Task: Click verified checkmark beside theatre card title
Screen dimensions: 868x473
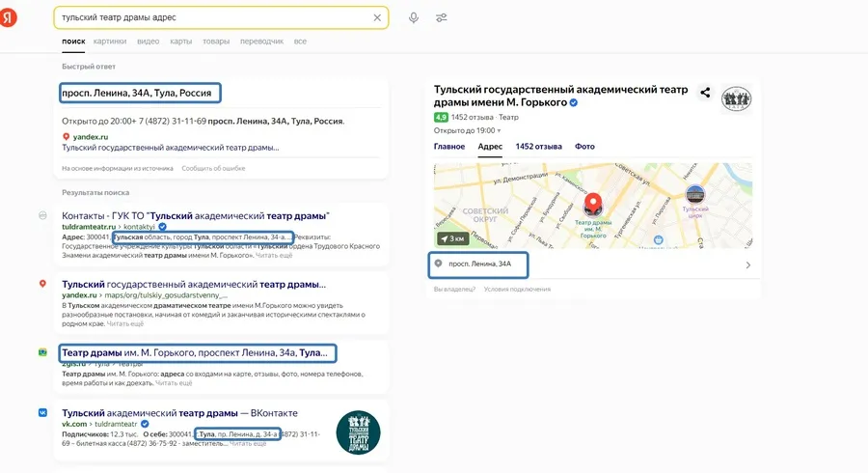Action: point(574,102)
